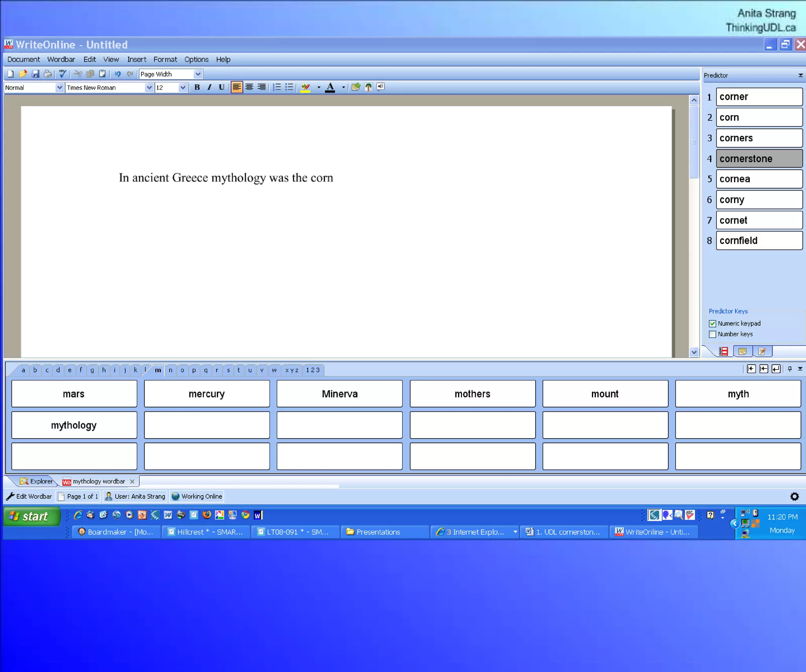Expand the Times New Roman font dropdown
The height and width of the screenshot is (672, 806).
click(149, 87)
